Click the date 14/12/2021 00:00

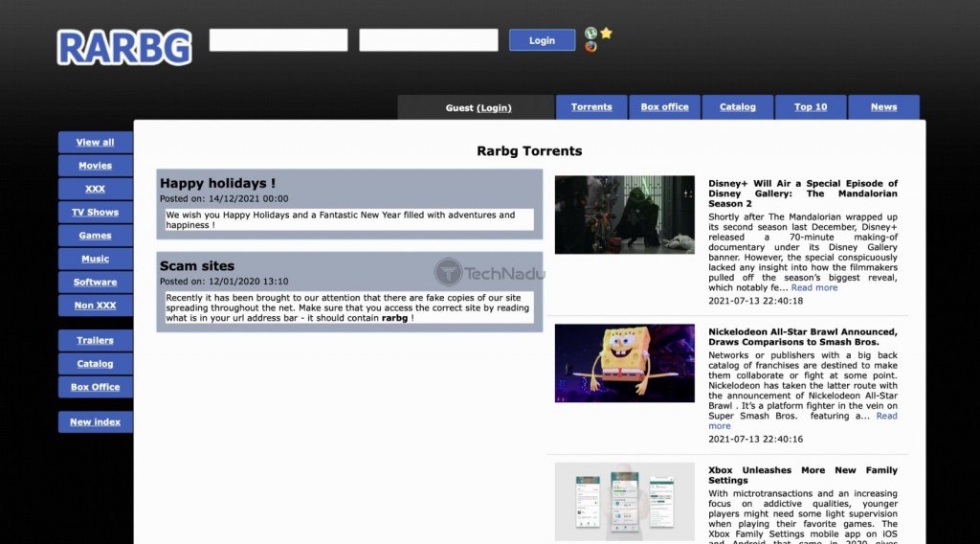click(248, 199)
